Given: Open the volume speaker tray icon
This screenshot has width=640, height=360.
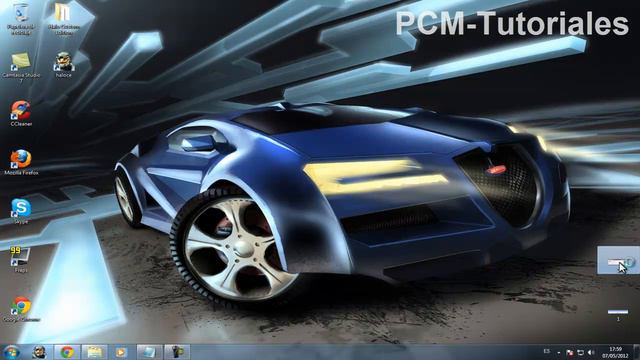Looking at the screenshot, I should [591, 353].
